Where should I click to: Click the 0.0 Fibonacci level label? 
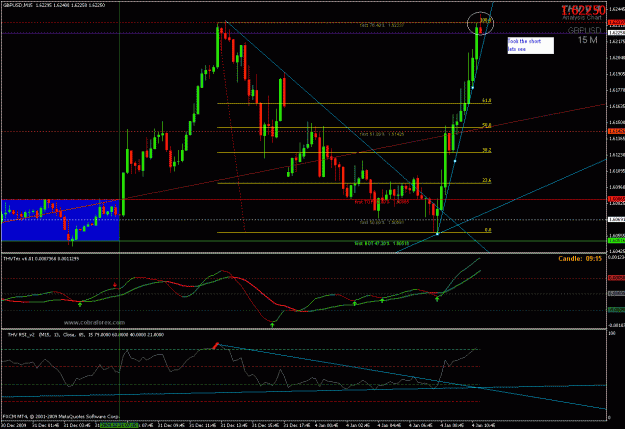tap(488, 230)
